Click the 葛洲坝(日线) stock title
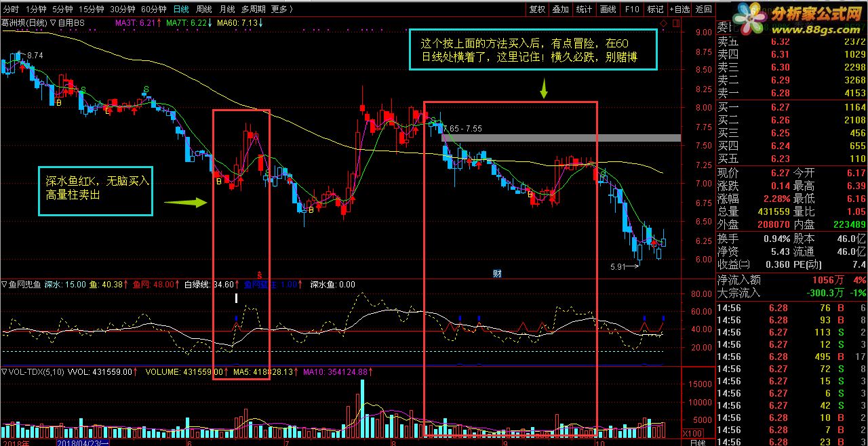This screenshot has width=868, height=446. coord(24,22)
